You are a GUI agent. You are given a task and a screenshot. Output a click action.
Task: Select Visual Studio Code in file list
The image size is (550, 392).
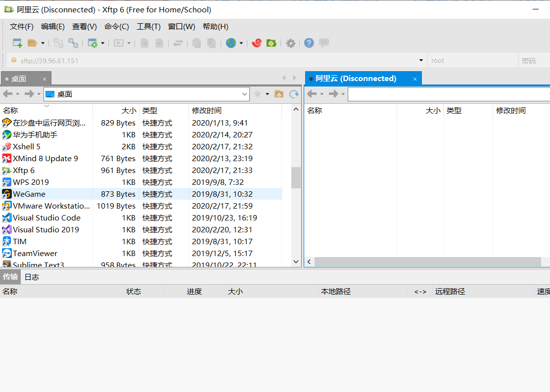(46, 218)
